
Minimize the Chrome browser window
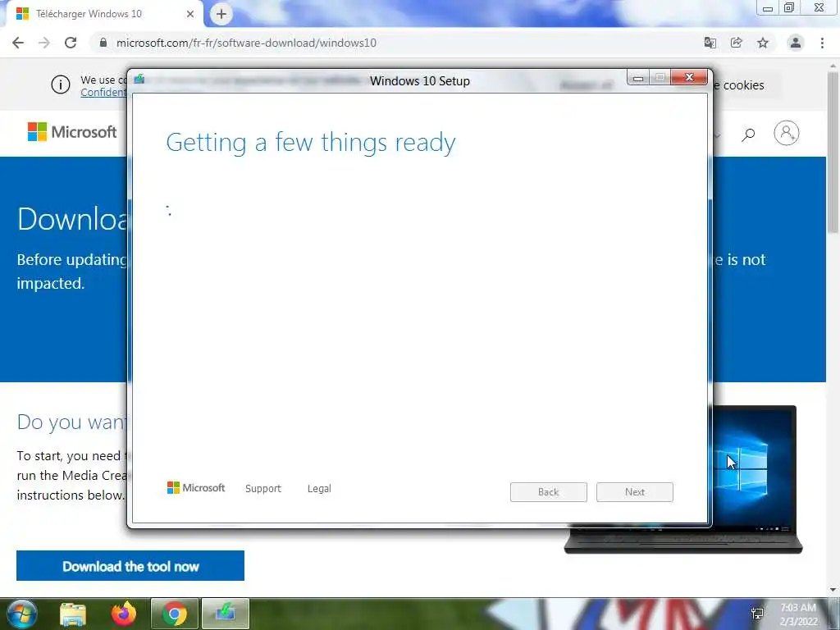click(x=768, y=8)
